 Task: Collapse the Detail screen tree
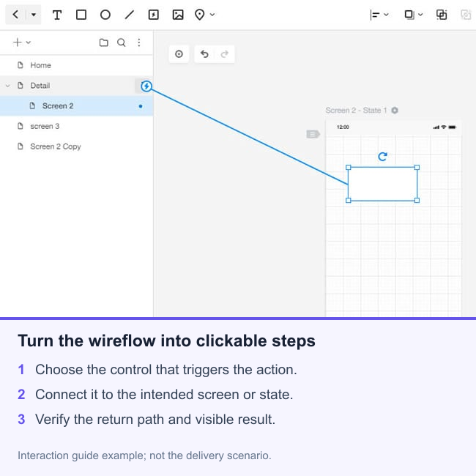7,86
